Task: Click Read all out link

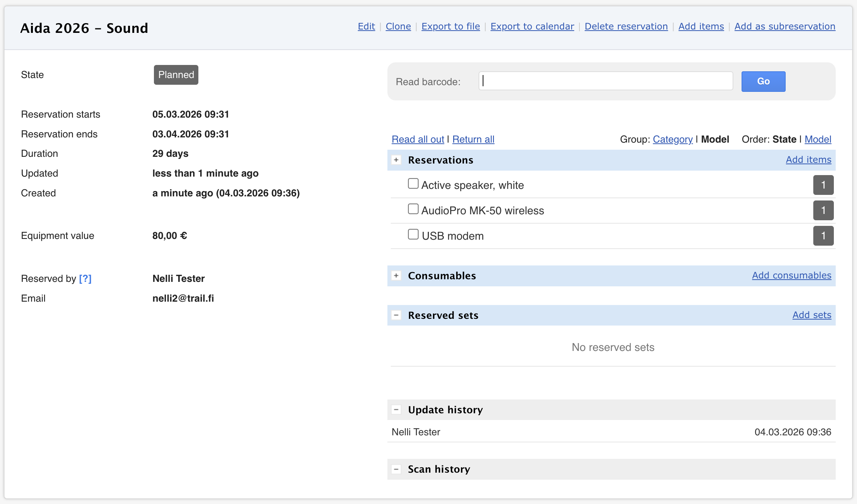Action: (418, 140)
